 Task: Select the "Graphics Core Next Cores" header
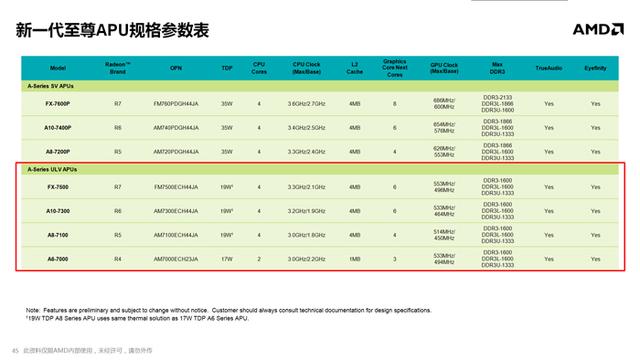pos(395,68)
